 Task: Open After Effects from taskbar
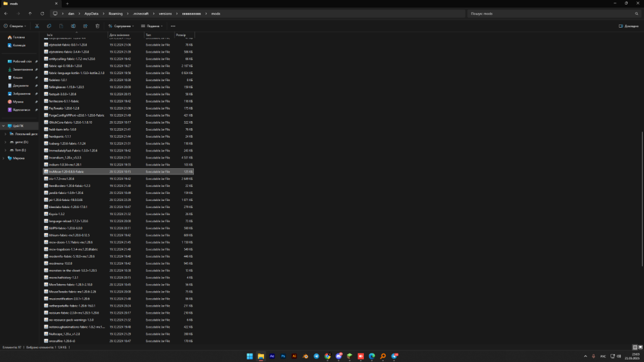click(272, 356)
